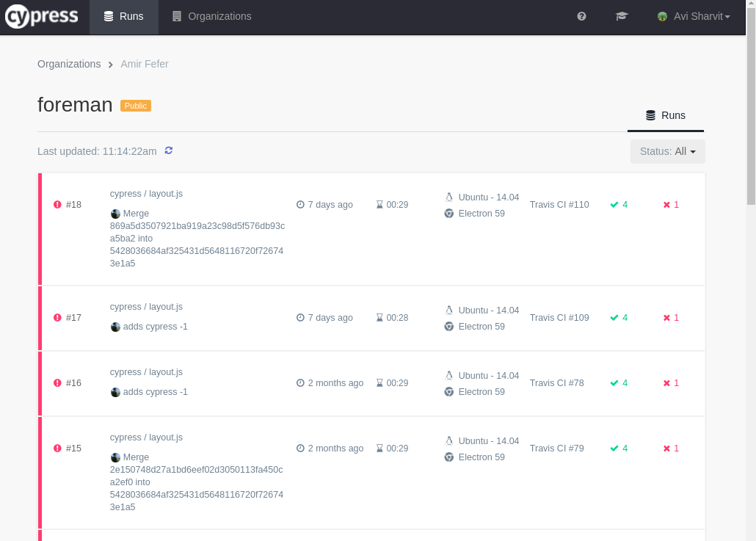Open the Avi Sharvit user dropdown
This screenshot has height=541, width=756.
(x=694, y=16)
